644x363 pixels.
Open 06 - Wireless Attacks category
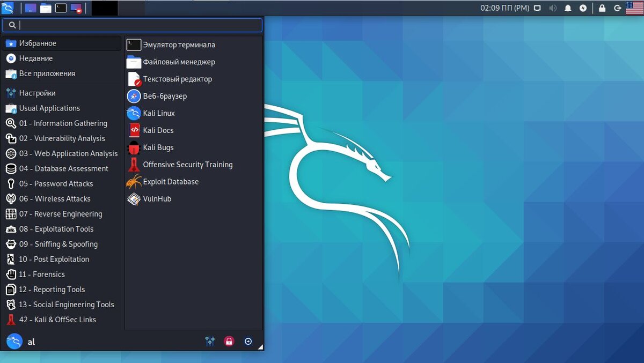[x=62, y=199]
